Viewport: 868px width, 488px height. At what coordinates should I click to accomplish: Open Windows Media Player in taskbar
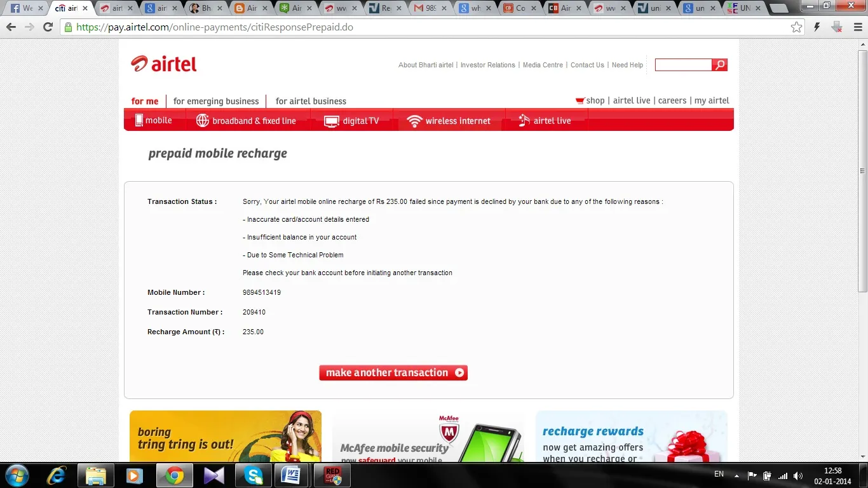(134, 475)
